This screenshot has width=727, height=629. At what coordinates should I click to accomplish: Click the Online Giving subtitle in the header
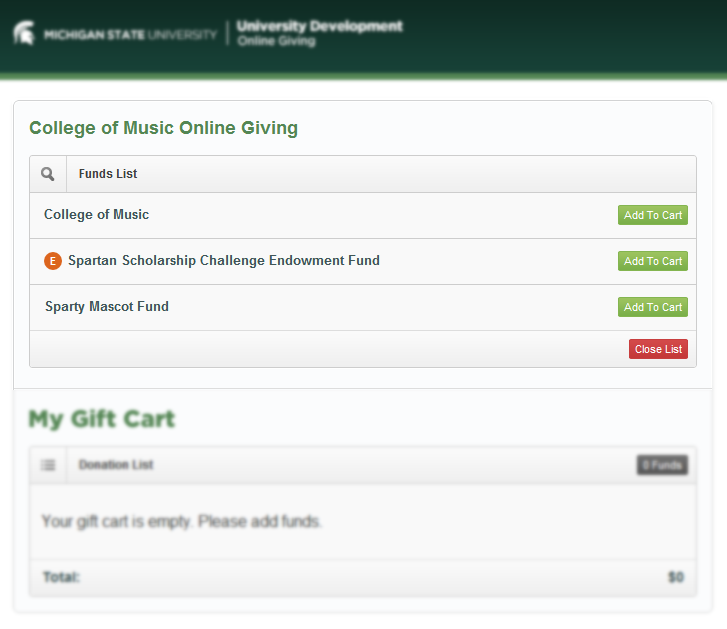276,41
